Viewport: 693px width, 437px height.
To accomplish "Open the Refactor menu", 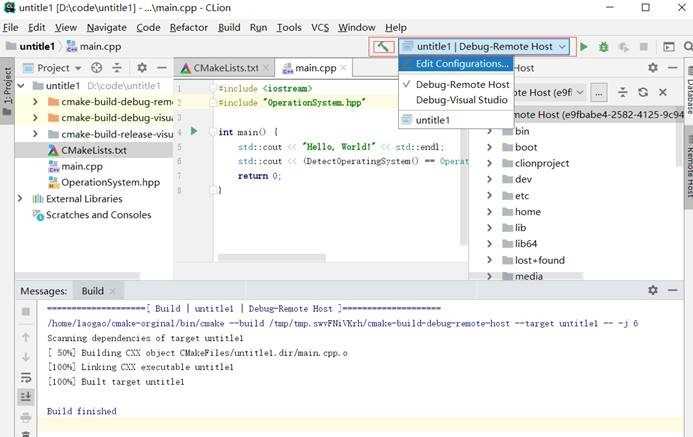I will tap(189, 27).
